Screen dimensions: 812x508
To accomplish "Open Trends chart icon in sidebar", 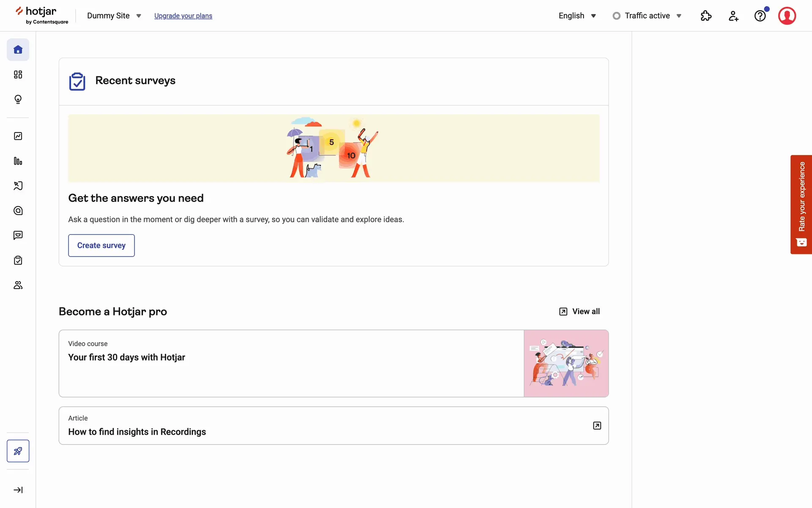I will [18, 136].
